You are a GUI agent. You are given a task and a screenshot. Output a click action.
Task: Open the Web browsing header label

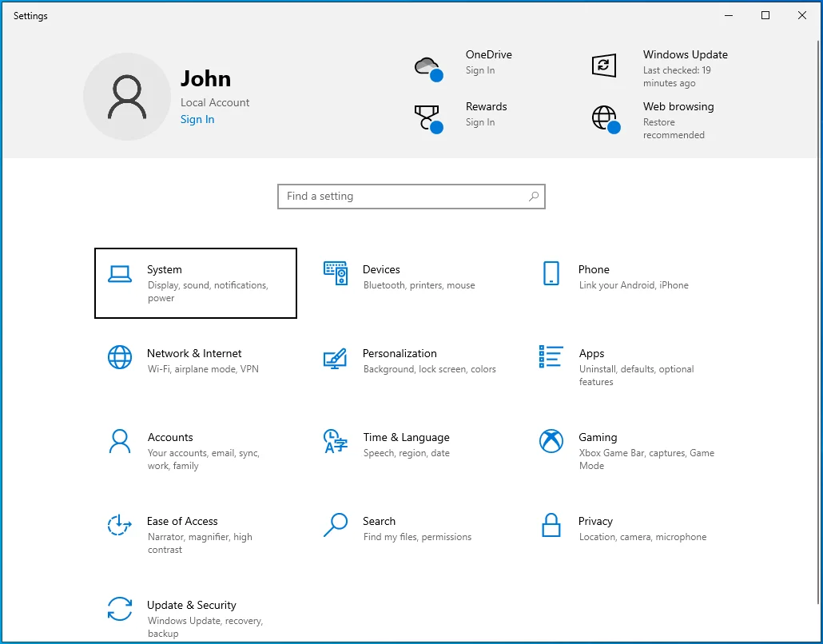(678, 106)
